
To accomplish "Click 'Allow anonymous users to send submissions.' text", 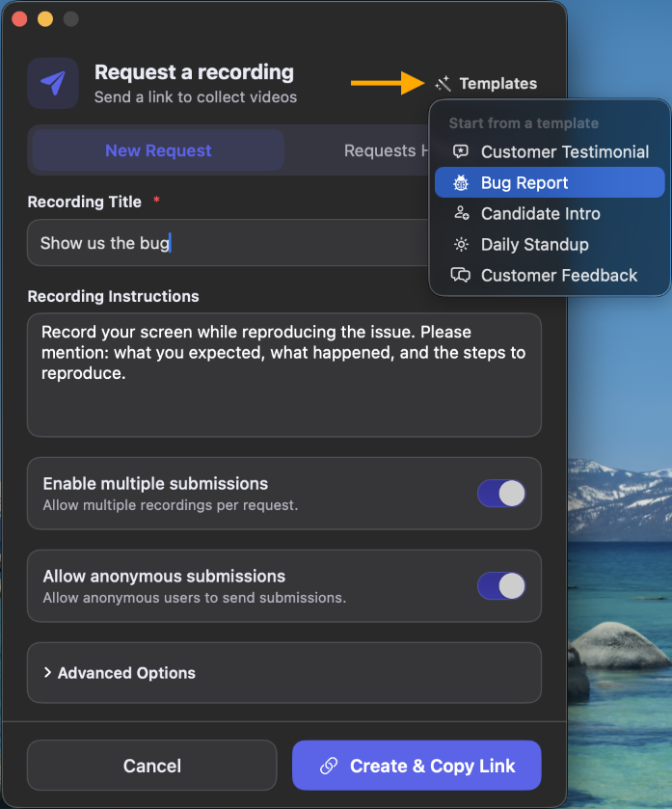I will click(x=195, y=598).
